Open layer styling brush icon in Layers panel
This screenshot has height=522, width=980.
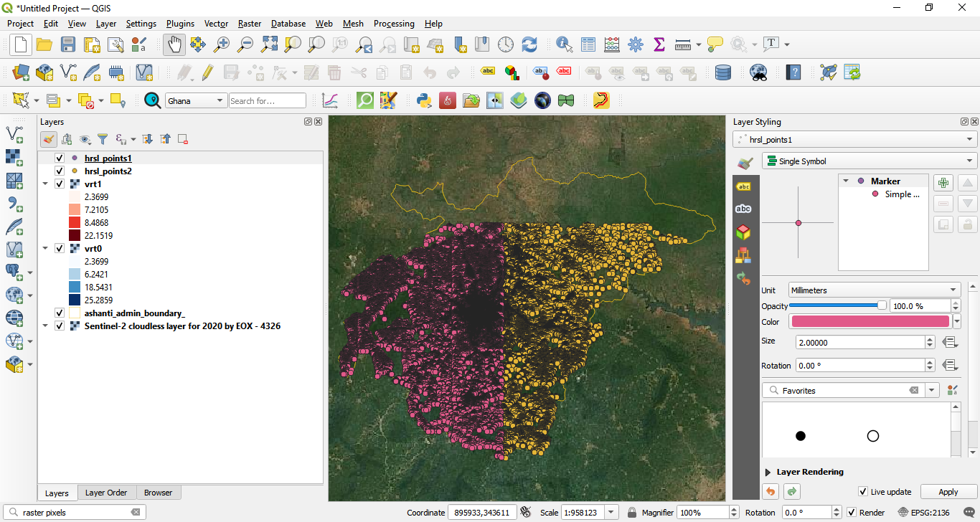49,139
